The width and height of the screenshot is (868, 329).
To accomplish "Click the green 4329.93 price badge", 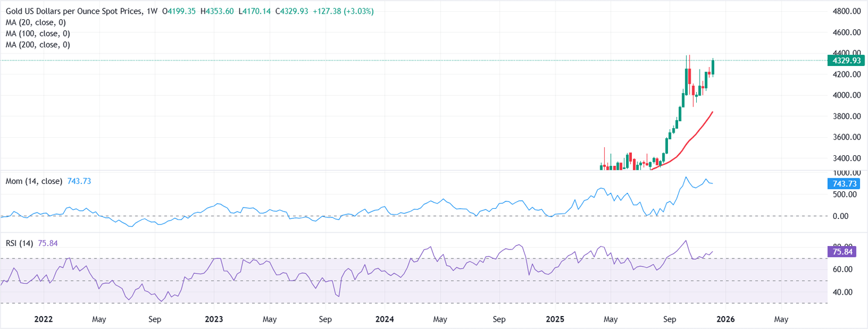I will click(845, 60).
